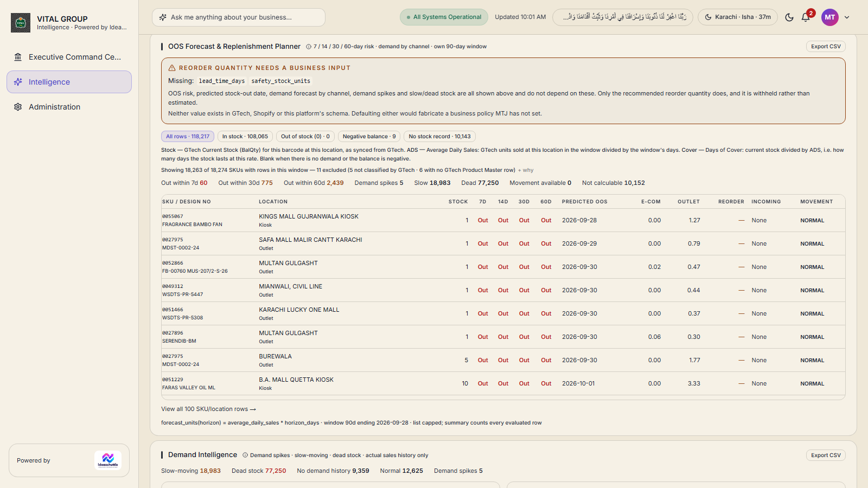Image resolution: width=868 pixels, height=488 pixels.
Task: Click B.A. MALL QUETTA KIOSK location
Action: (x=296, y=380)
